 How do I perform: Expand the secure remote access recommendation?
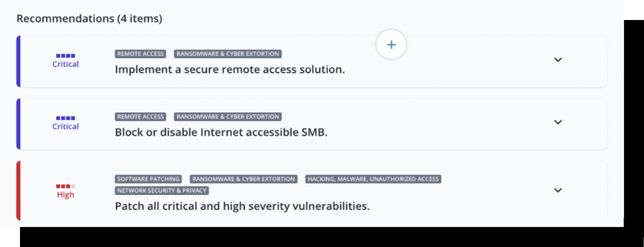pos(558,59)
